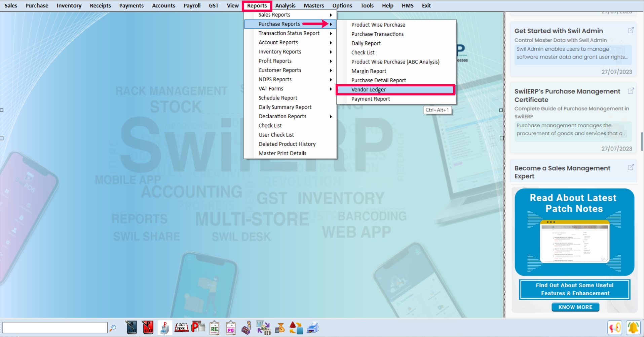The width and height of the screenshot is (644, 337).
Task: Open external link for Sales Management Expert card
Action: click(x=631, y=167)
